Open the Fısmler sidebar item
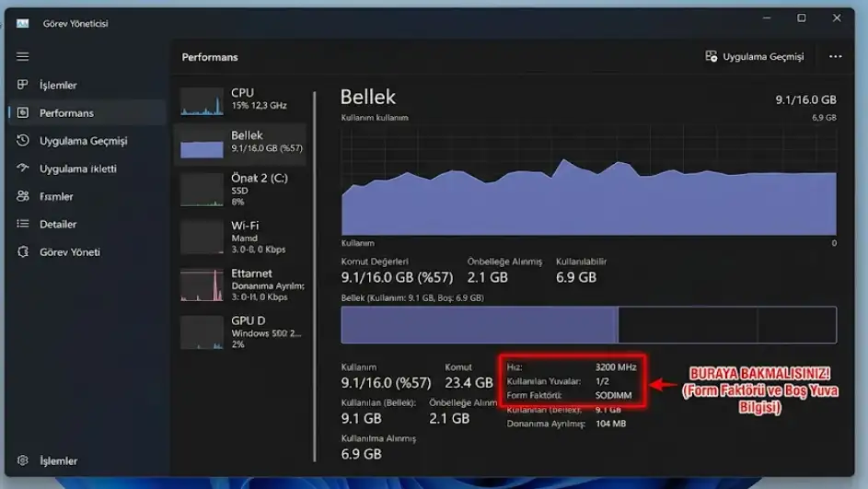 pos(56,196)
